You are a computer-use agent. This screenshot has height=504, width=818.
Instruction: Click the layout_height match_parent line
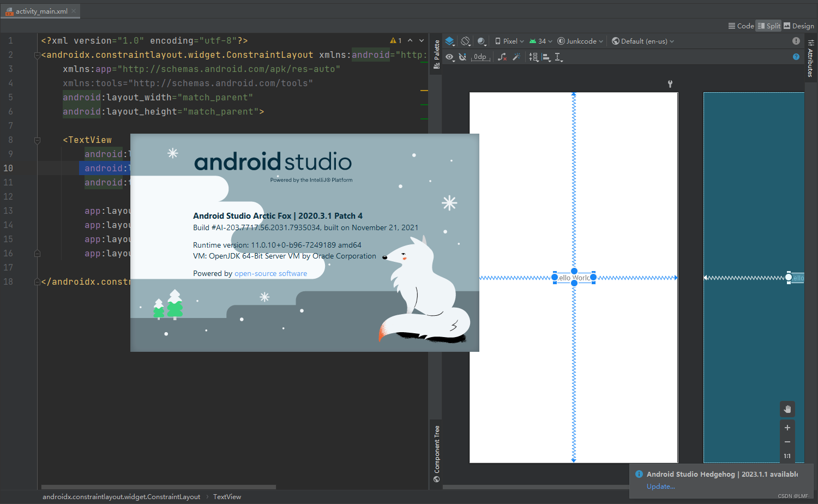coord(164,112)
